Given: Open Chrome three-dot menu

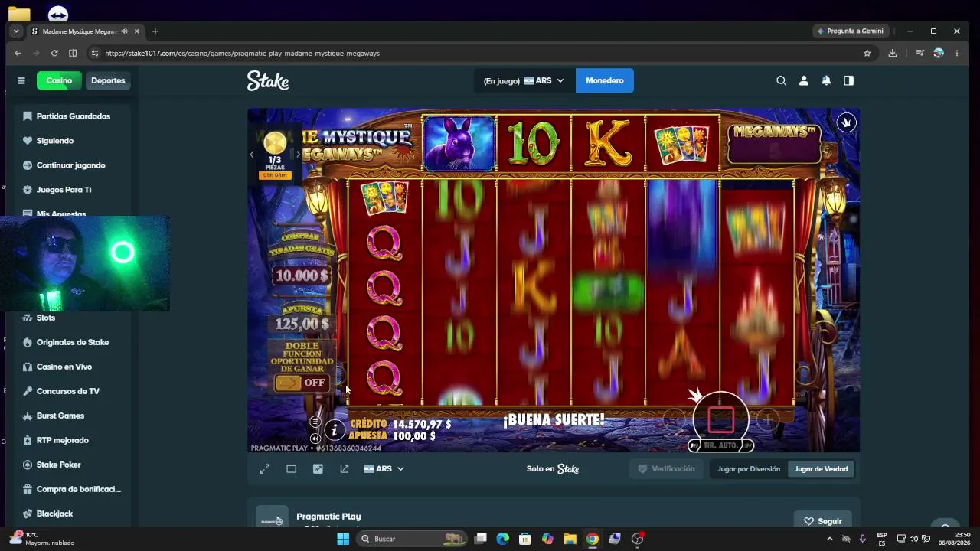Looking at the screenshot, I should 957,53.
